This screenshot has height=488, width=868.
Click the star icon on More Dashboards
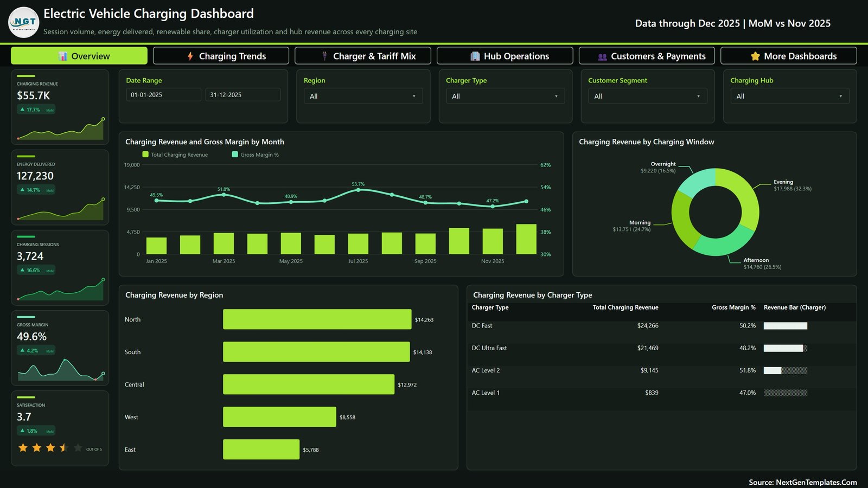tap(755, 56)
